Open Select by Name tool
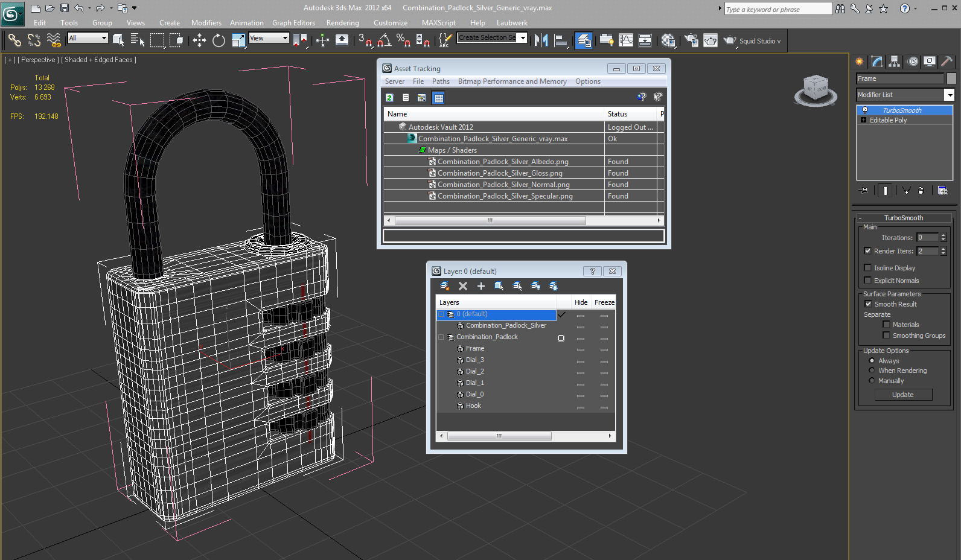 [138, 40]
